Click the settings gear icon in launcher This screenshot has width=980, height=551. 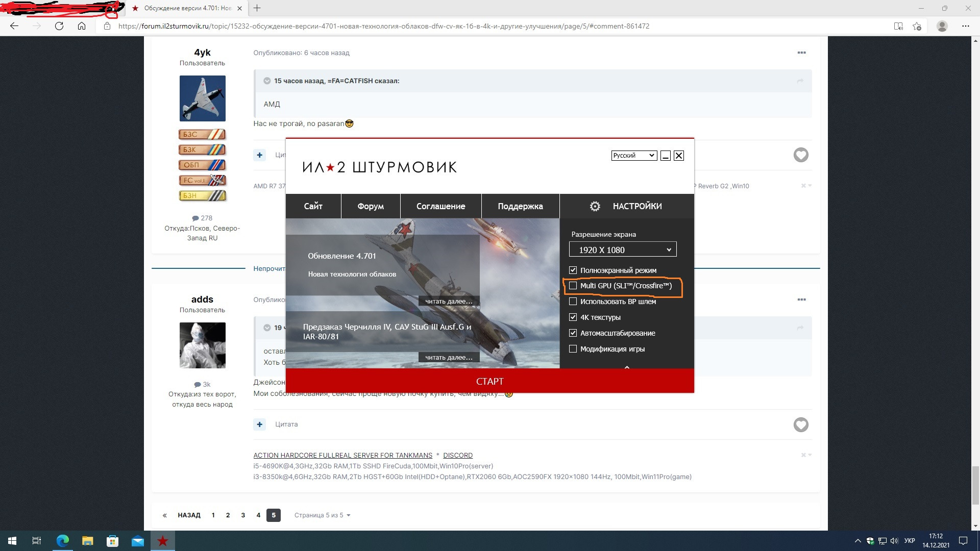coord(595,206)
